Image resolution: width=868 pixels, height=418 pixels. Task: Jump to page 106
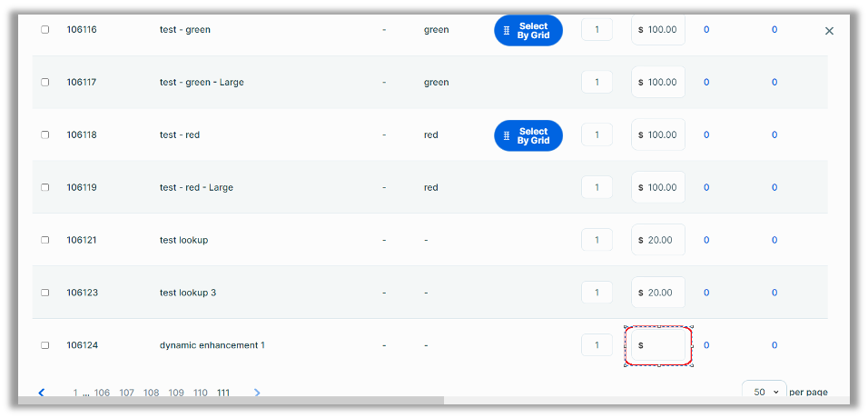tap(102, 393)
